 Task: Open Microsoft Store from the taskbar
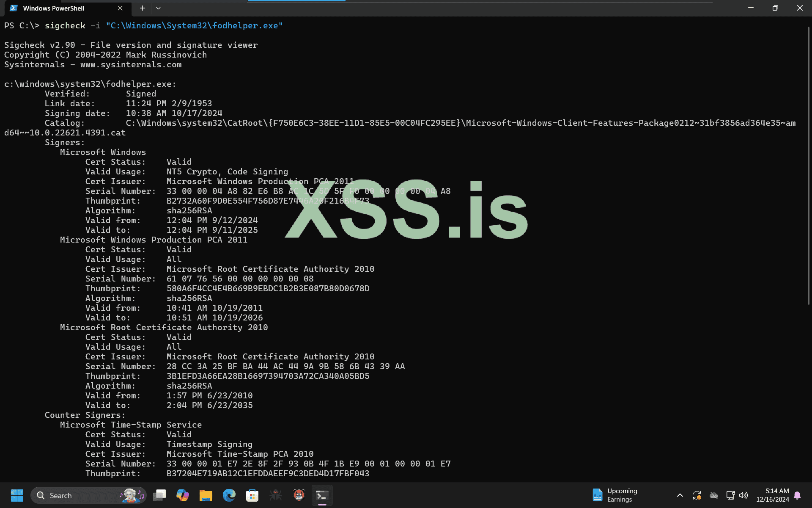[252, 495]
